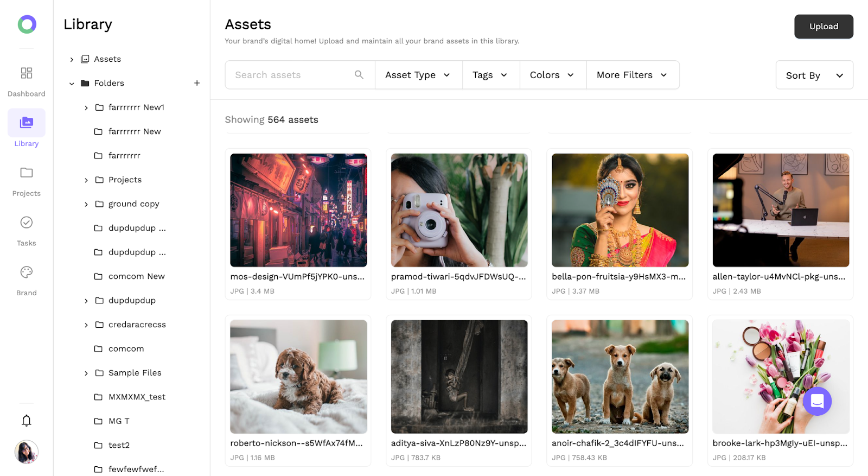Create a new folder with the plus button

click(197, 83)
